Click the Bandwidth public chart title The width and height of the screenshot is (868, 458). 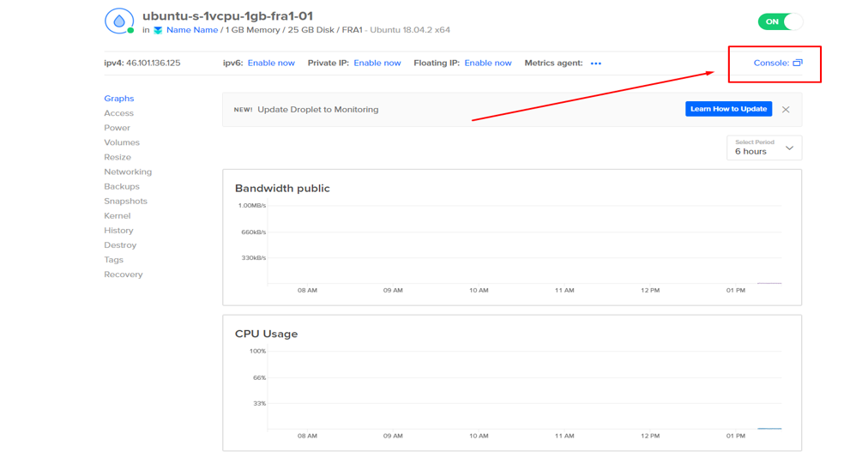282,189
